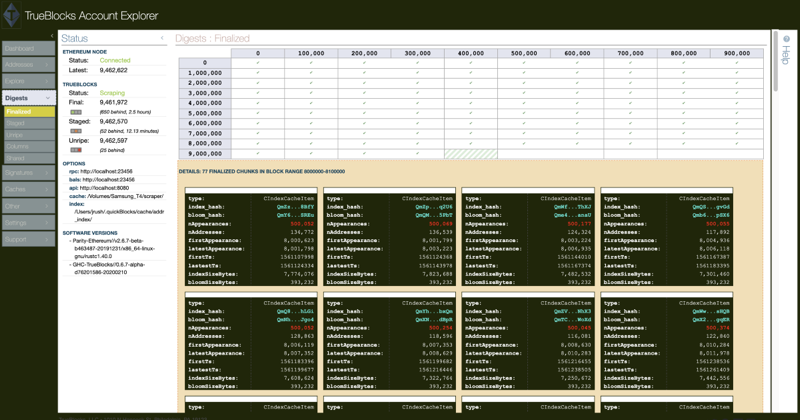Select the Finalized submenu item

(x=29, y=111)
